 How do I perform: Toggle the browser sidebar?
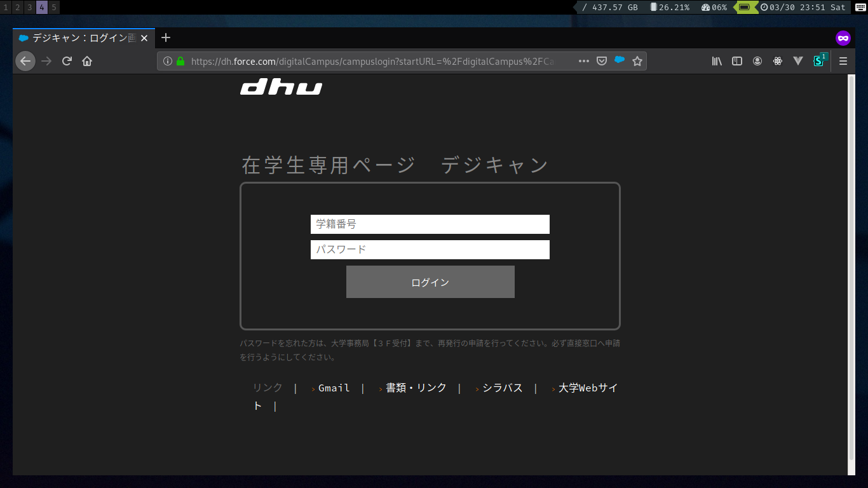[736, 61]
